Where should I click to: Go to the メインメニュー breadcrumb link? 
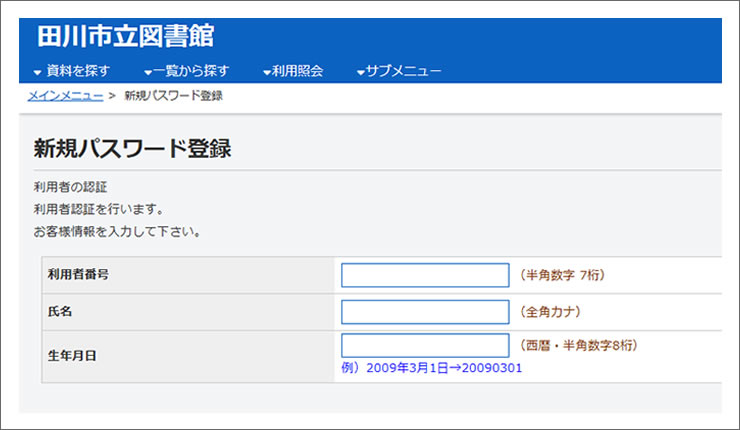click(x=66, y=96)
